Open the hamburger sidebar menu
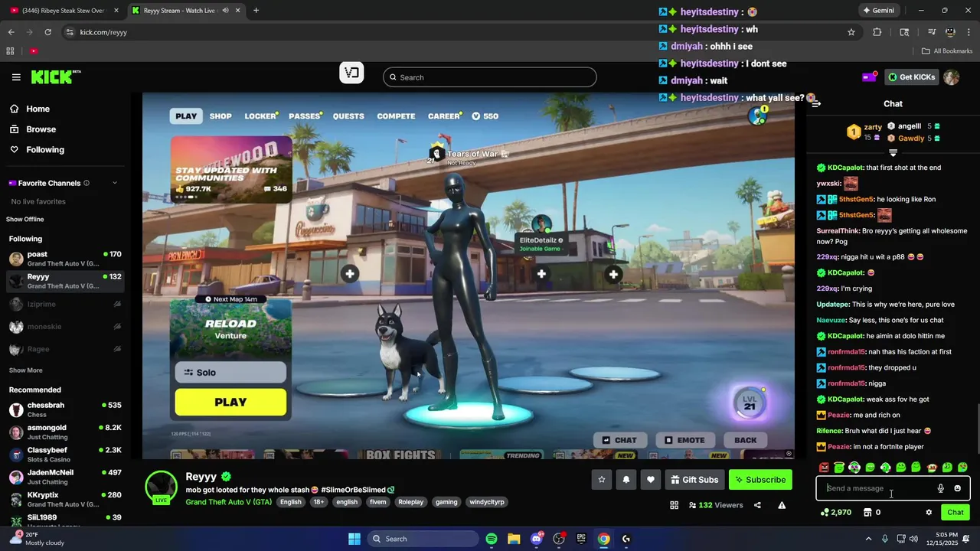 coord(16,77)
